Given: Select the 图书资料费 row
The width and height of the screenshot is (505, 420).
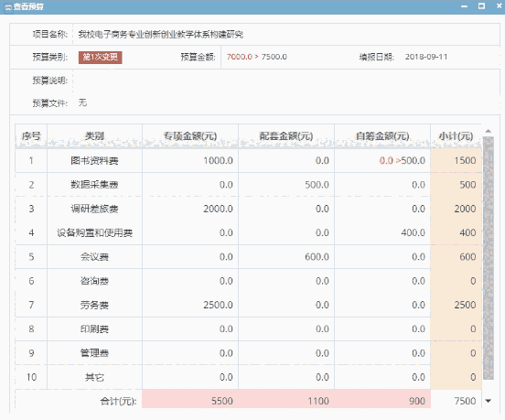Looking at the screenshot, I should point(248,160).
